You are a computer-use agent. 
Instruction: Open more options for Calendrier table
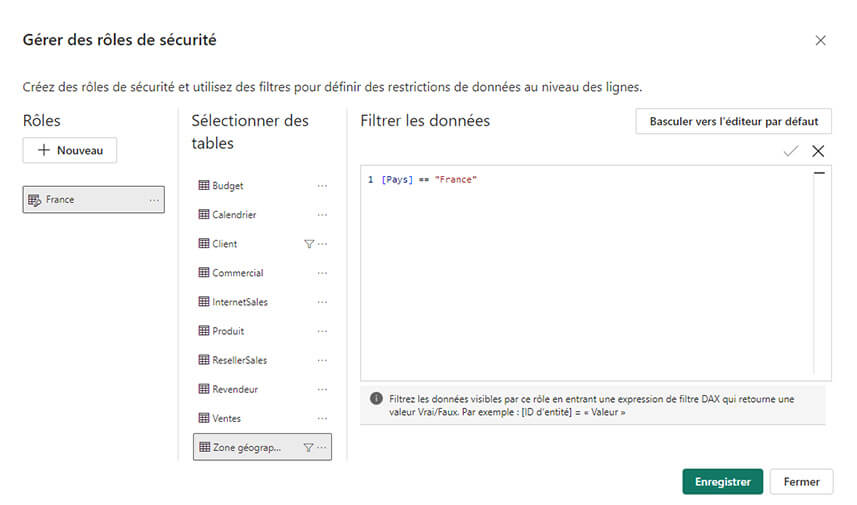[x=322, y=215]
